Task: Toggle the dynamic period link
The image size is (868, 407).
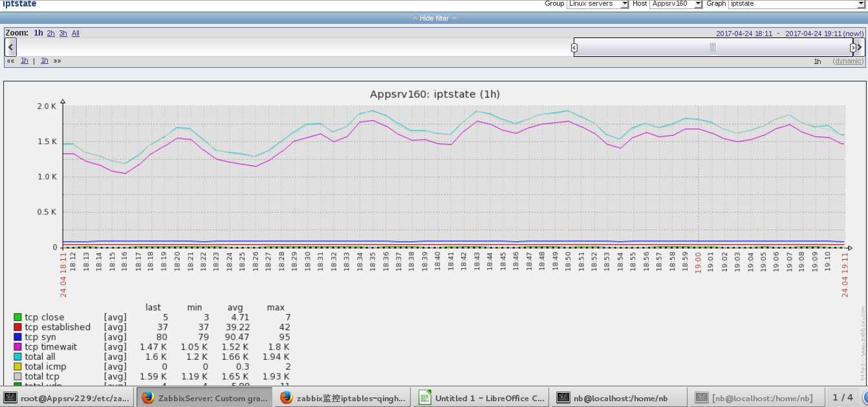Action: (x=847, y=61)
